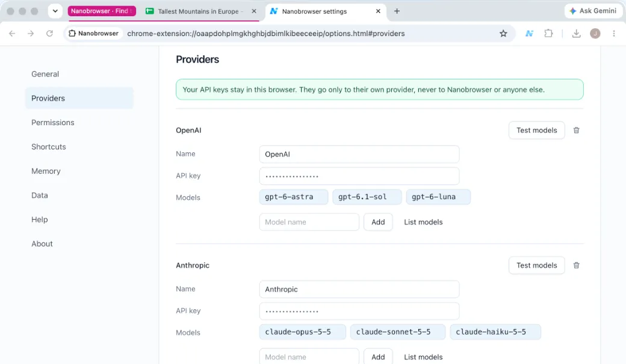Open the Chrome three-dot menu
The width and height of the screenshot is (626, 364).
(x=613, y=34)
